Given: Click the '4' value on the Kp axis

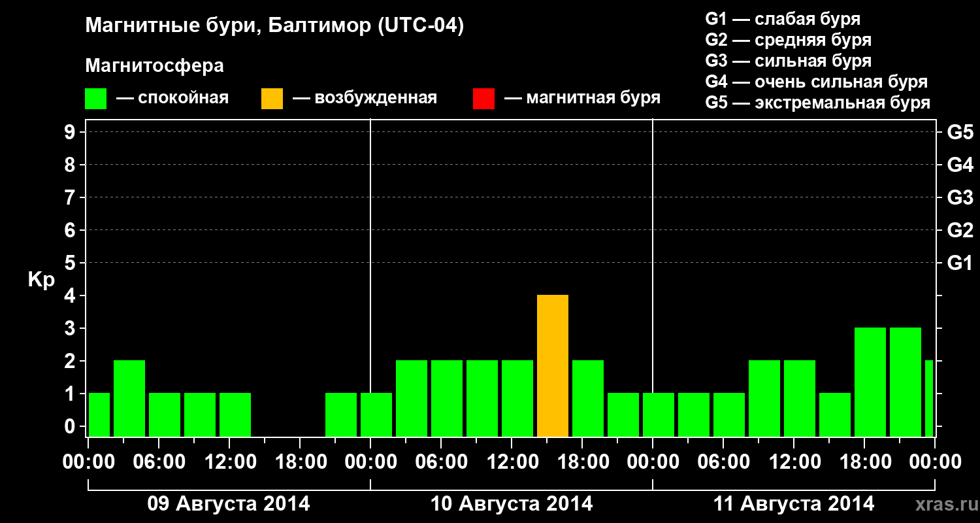Looking at the screenshot, I should point(71,295).
